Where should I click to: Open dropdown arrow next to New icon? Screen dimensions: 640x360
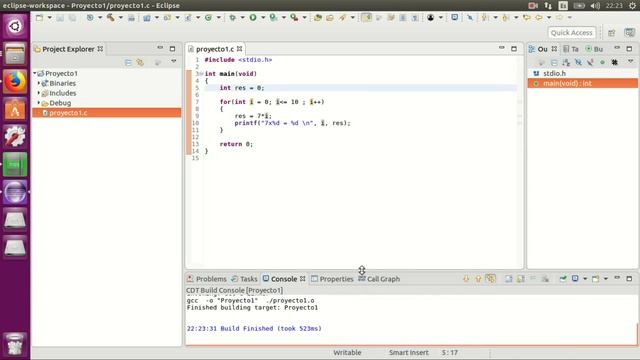coord(49,18)
